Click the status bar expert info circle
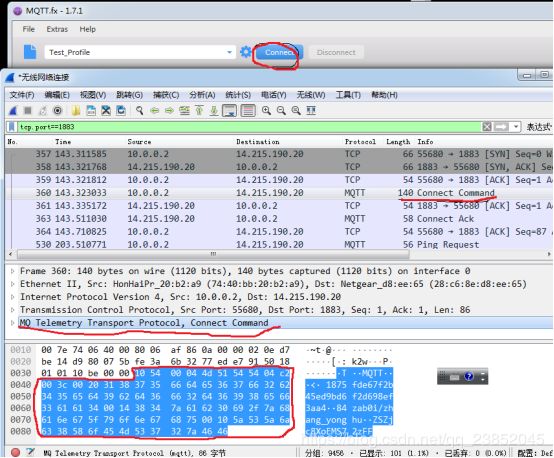 [x=15, y=452]
